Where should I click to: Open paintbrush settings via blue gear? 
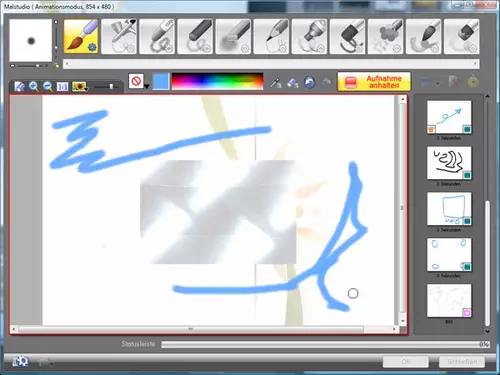click(92, 48)
